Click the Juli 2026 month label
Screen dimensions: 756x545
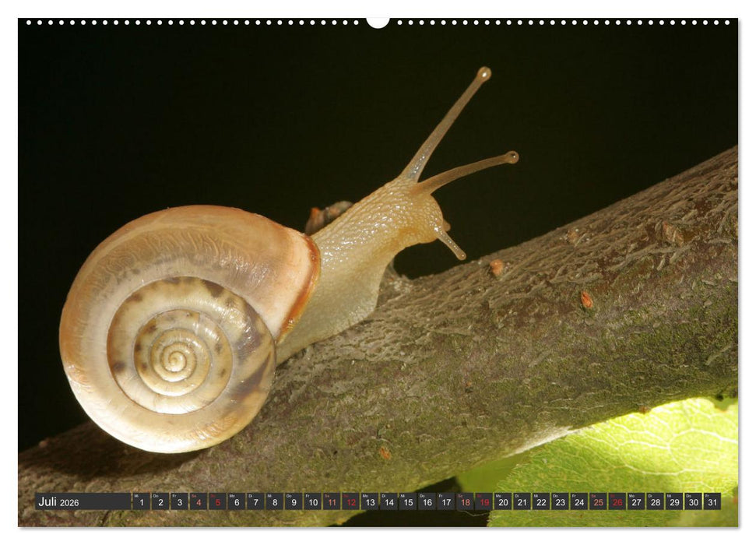pos(59,502)
